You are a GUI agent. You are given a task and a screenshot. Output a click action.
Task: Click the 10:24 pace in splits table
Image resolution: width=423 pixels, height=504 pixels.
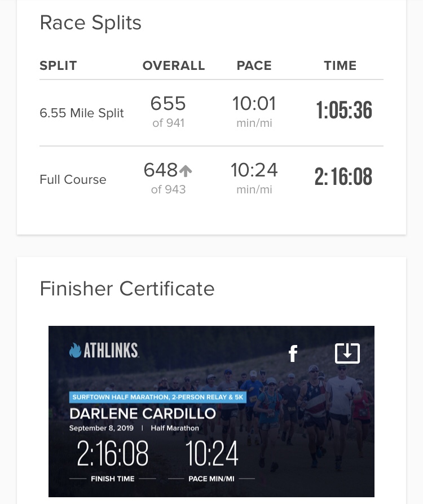[254, 170]
